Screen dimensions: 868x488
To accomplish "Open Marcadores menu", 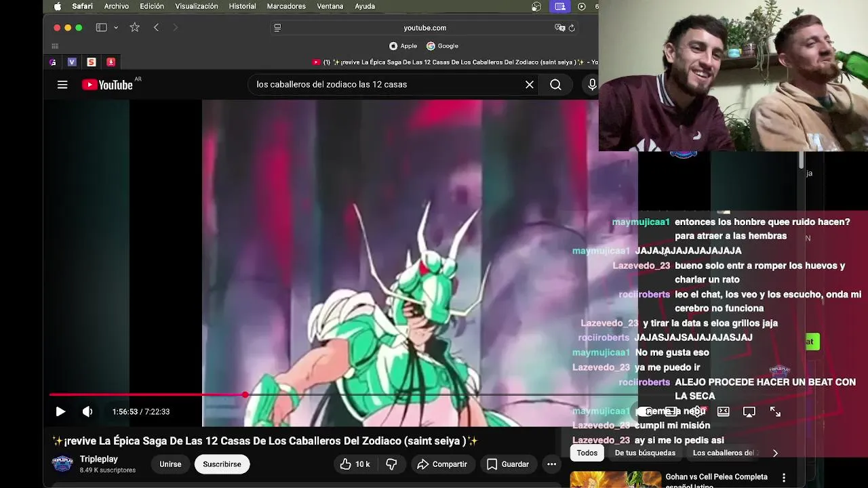I will 286,6.
